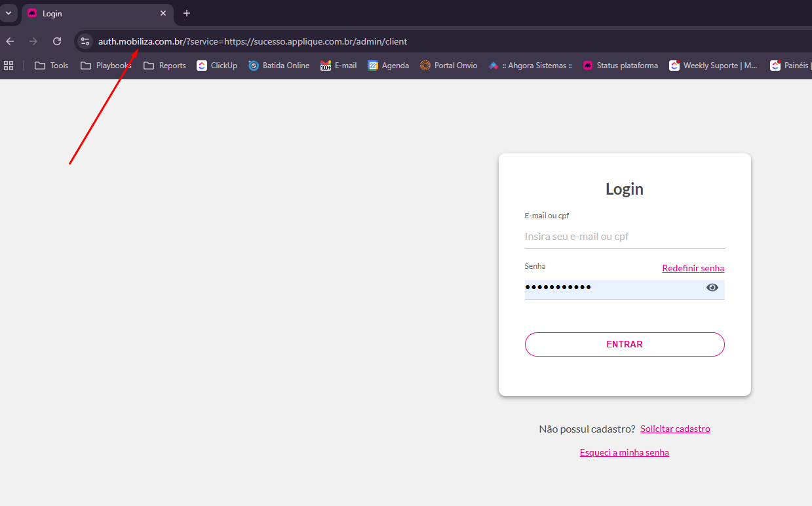This screenshot has height=506, width=812.
Task: Reload the page with refresh icon
Action: click(57, 41)
